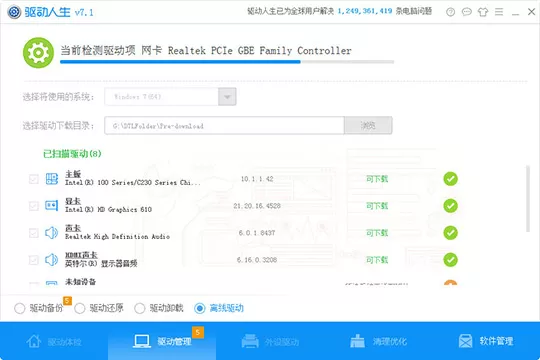Toggle the 主板 driver checkbox
Image resolution: width=540 pixels, height=360 pixels.
point(34,179)
